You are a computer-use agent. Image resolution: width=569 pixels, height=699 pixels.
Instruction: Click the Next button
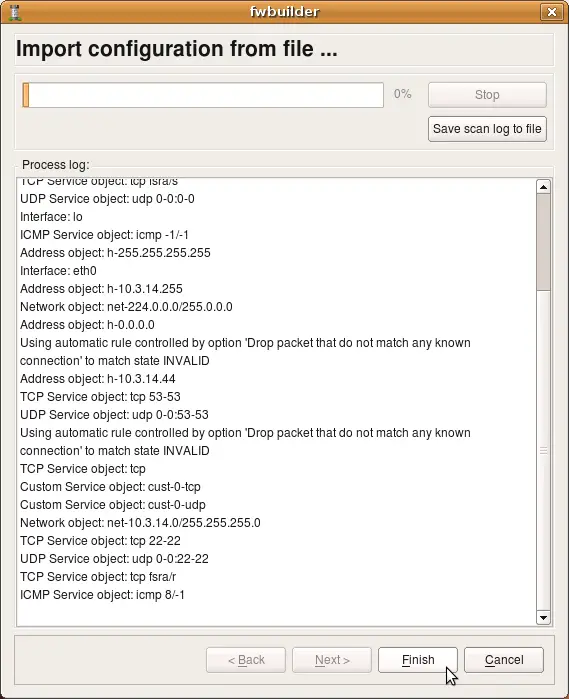pyautogui.click(x=332, y=660)
